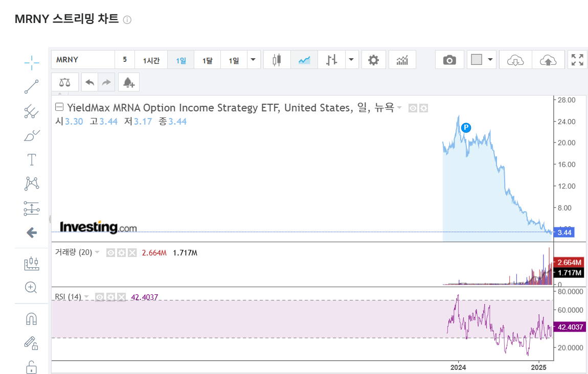The image size is (588, 374).
Task: Open 거래량 indicator settings gear
Action: pos(121,253)
